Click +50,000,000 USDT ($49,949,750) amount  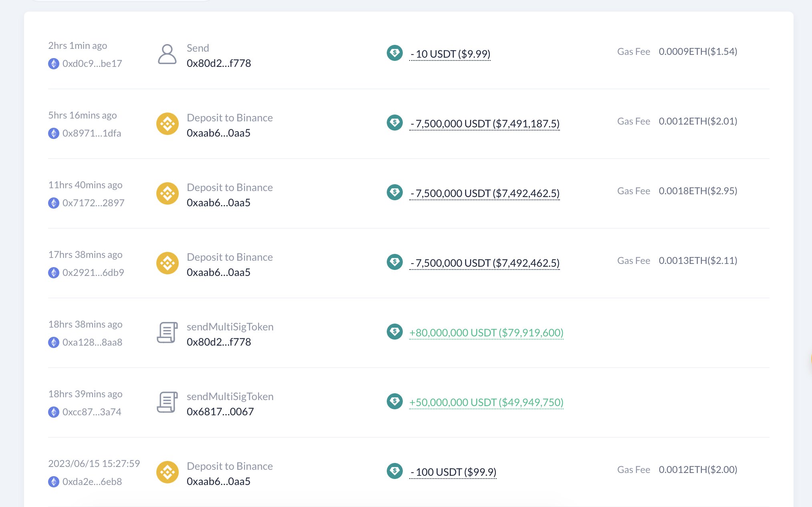click(487, 402)
